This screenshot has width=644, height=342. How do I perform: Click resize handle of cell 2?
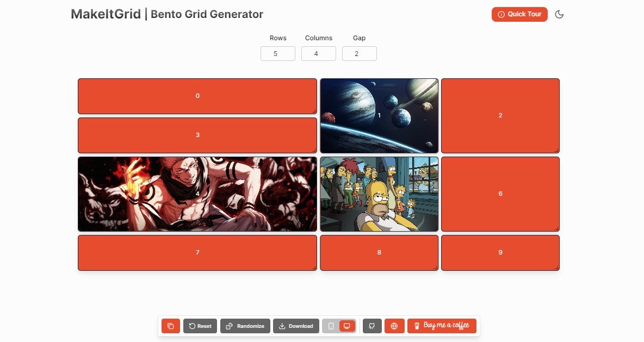tap(556, 150)
